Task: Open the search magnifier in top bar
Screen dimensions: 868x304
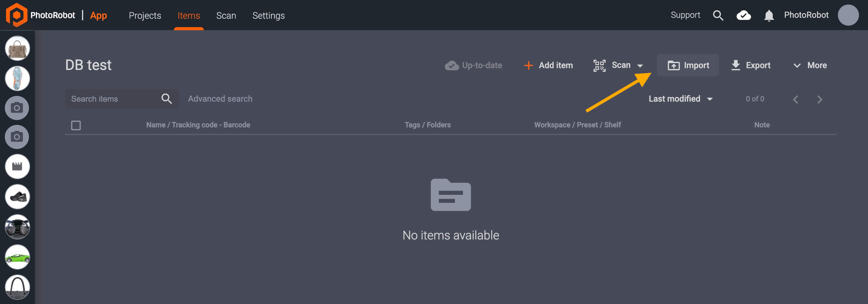Action: click(x=719, y=15)
